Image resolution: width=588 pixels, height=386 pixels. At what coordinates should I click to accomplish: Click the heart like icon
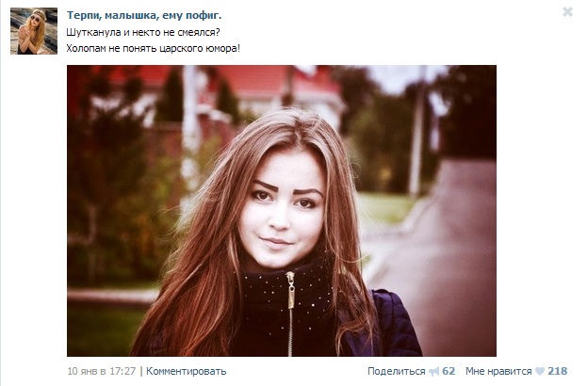pyautogui.click(x=540, y=371)
